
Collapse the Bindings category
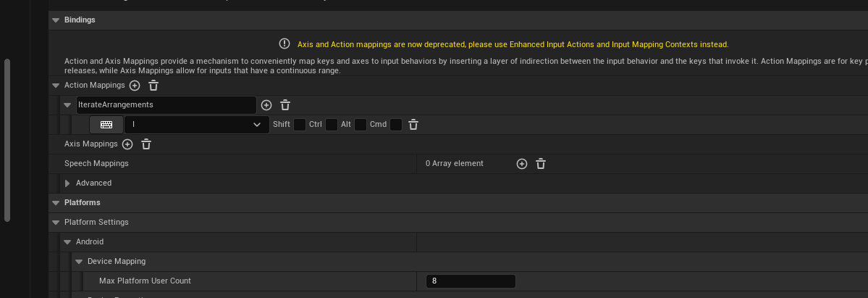tap(56, 20)
